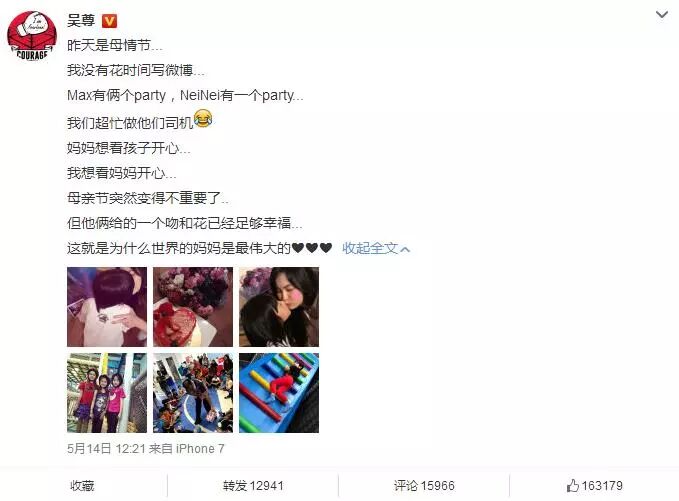
Task: Click the red COURAGE profile avatar
Action: pyautogui.click(x=32, y=36)
